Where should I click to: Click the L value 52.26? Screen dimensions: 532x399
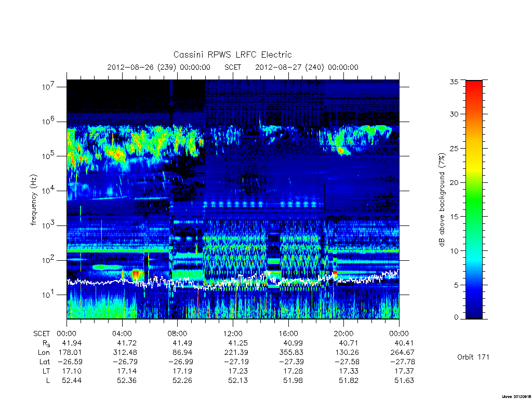click(182, 381)
